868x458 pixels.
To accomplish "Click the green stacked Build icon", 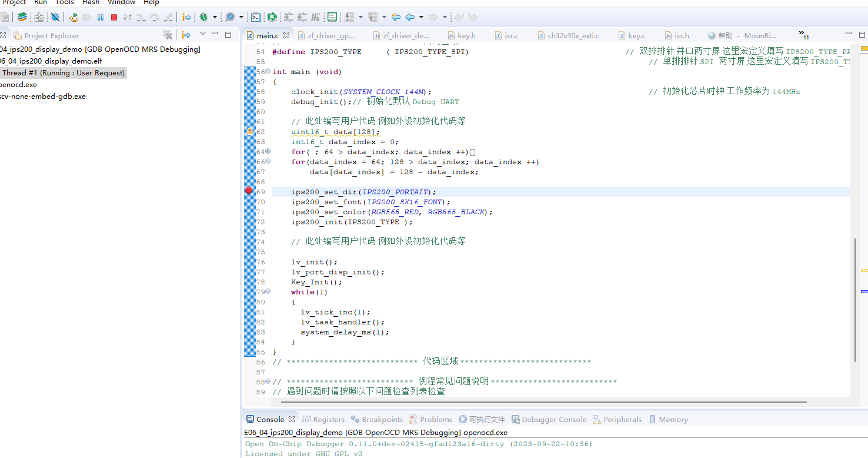I will click(22, 17).
